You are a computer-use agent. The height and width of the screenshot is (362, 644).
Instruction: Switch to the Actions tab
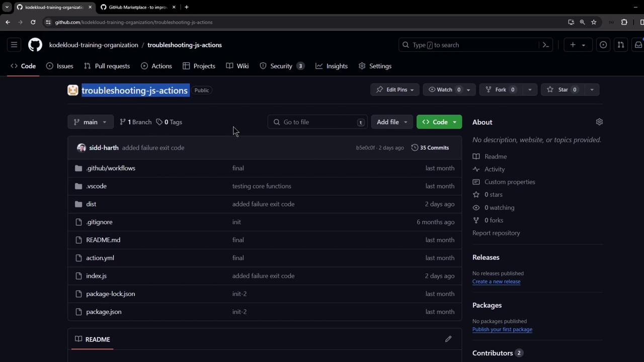click(x=156, y=66)
